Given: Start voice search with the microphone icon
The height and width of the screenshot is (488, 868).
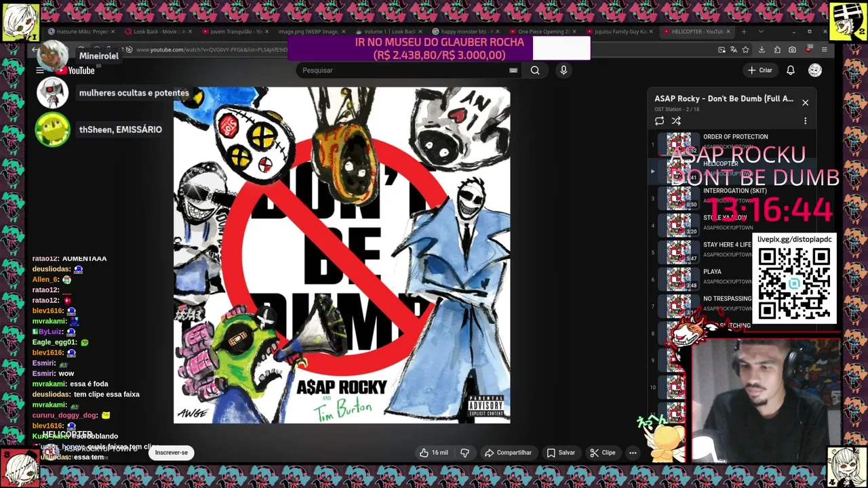Looking at the screenshot, I should pyautogui.click(x=564, y=70).
